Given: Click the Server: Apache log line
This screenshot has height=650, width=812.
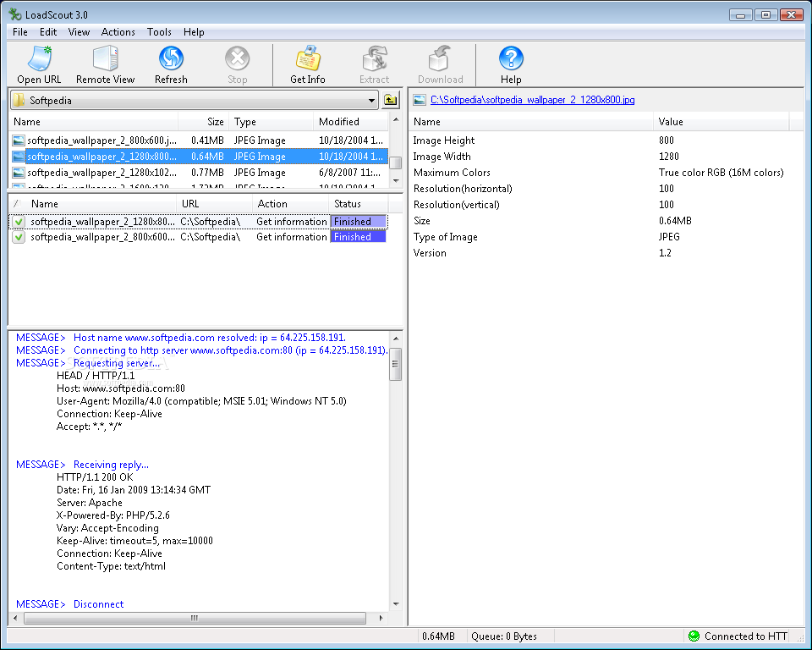Looking at the screenshot, I should (90, 502).
